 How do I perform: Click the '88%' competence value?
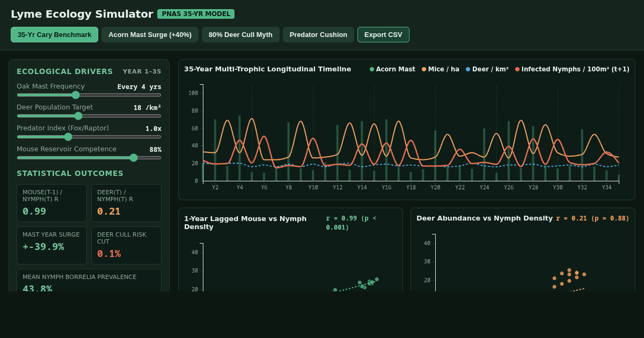pyautogui.click(x=156, y=150)
